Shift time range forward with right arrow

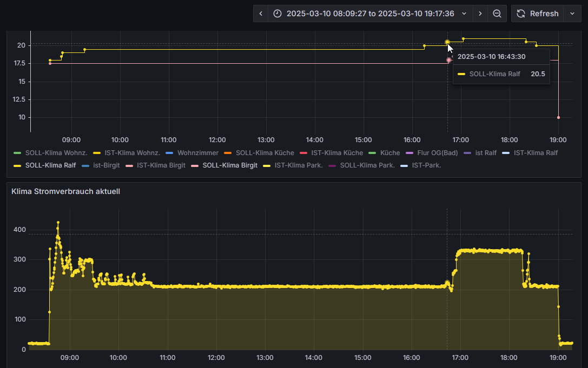click(x=480, y=14)
